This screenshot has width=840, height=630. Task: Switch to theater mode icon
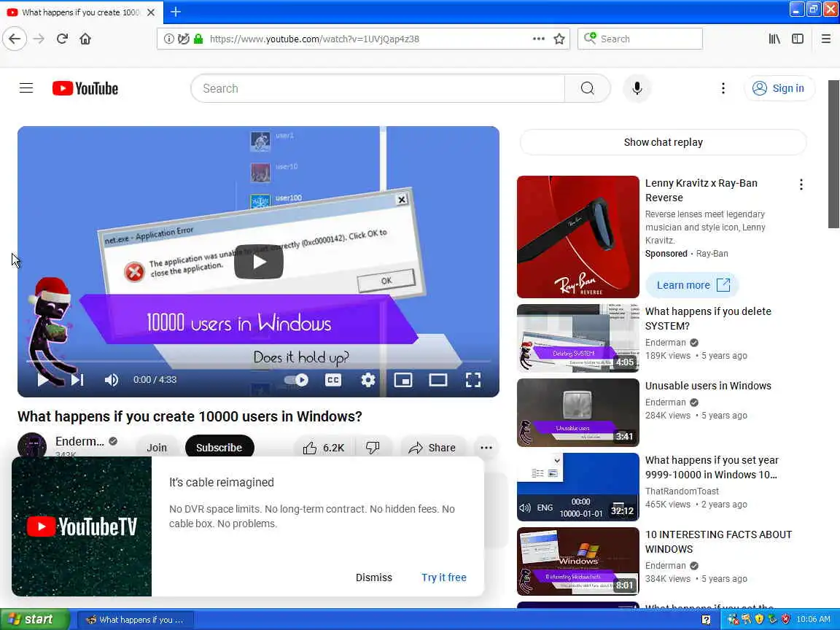click(x=438, y=380)
